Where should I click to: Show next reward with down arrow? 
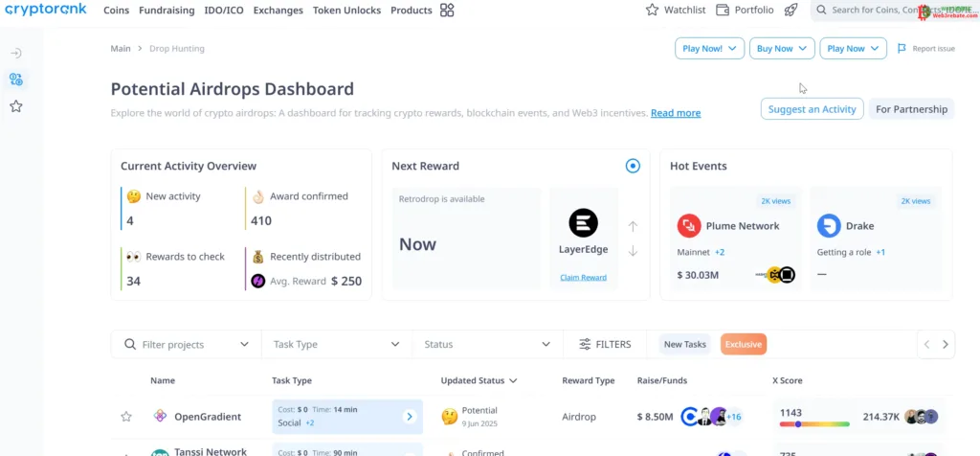point(633,251)
